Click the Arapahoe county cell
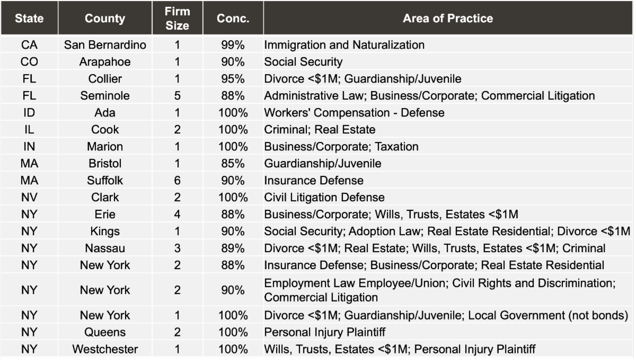The width and height of the screenshot is (636, 364). click(x=105, y=62)
